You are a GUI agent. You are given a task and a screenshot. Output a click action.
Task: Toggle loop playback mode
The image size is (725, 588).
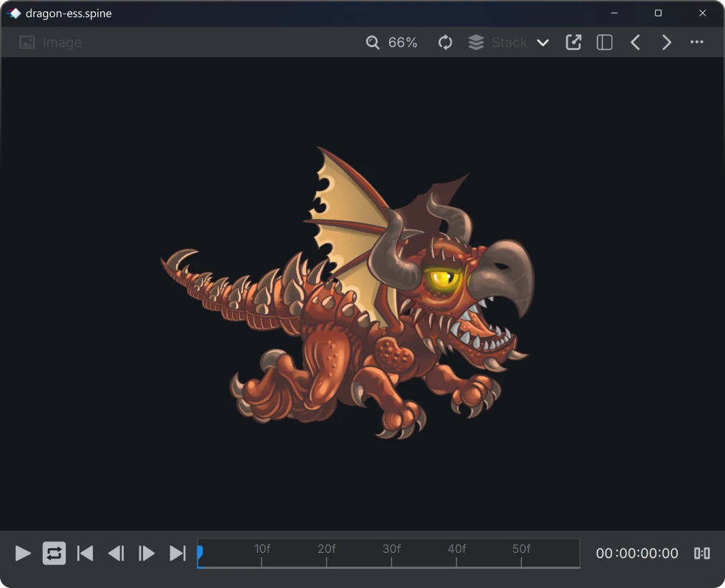(54, 553)
